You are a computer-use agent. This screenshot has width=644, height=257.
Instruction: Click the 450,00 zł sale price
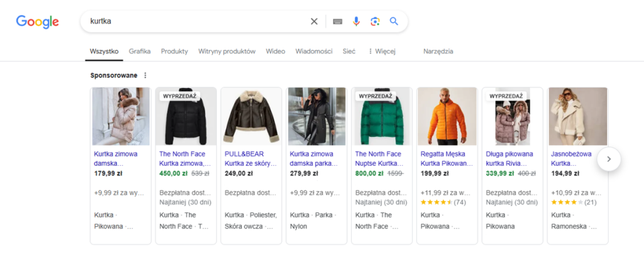pos(174,173)
